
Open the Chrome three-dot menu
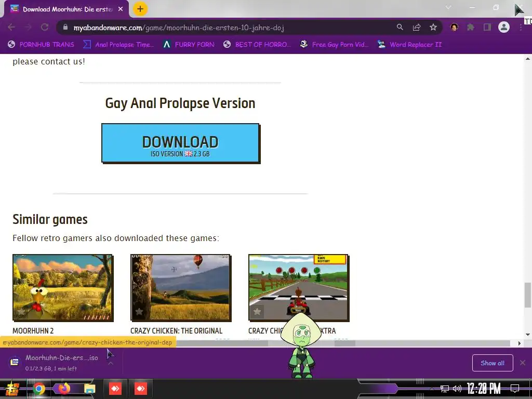pos(521,27)
